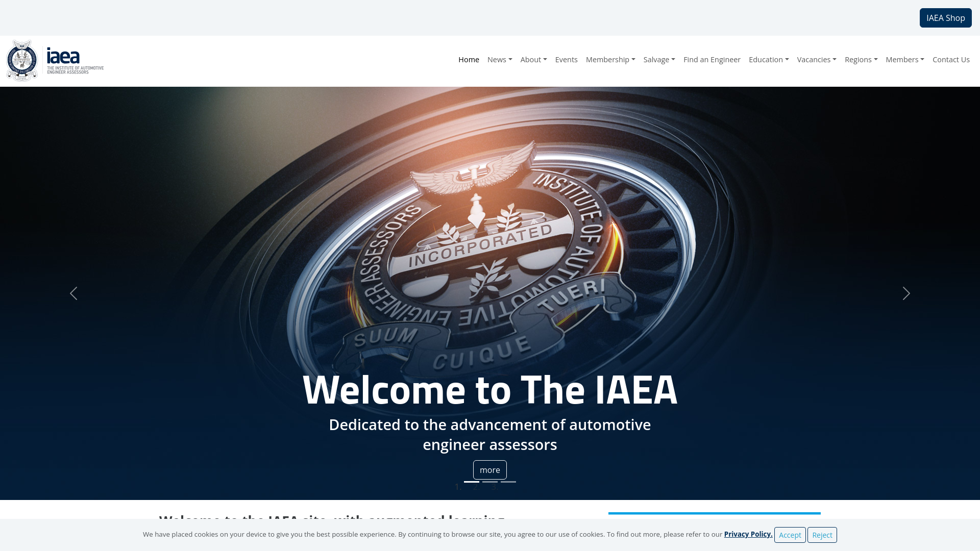
Task: Advance to next carousel slide arrow
Action: tap(906, 293)
